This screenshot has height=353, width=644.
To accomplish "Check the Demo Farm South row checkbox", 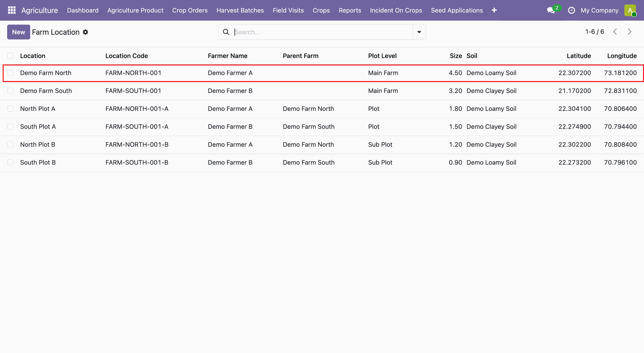I will point(10,91).
